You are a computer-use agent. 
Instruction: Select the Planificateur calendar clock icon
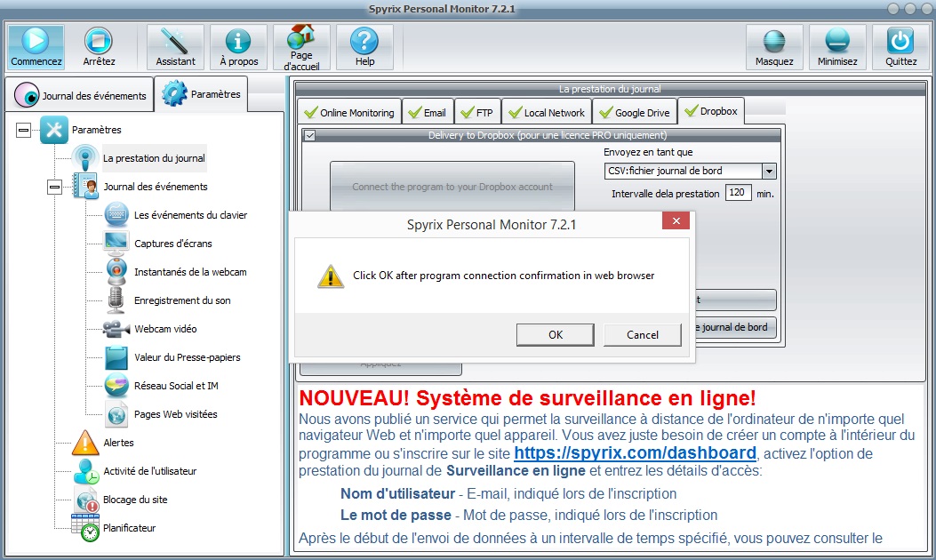[85, 528]
